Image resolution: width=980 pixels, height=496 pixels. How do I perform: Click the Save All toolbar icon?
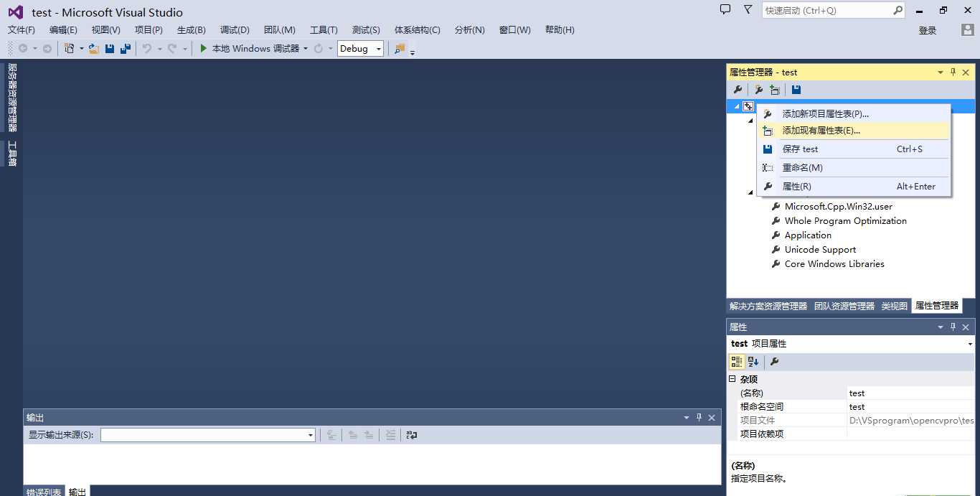click(126, 48)
